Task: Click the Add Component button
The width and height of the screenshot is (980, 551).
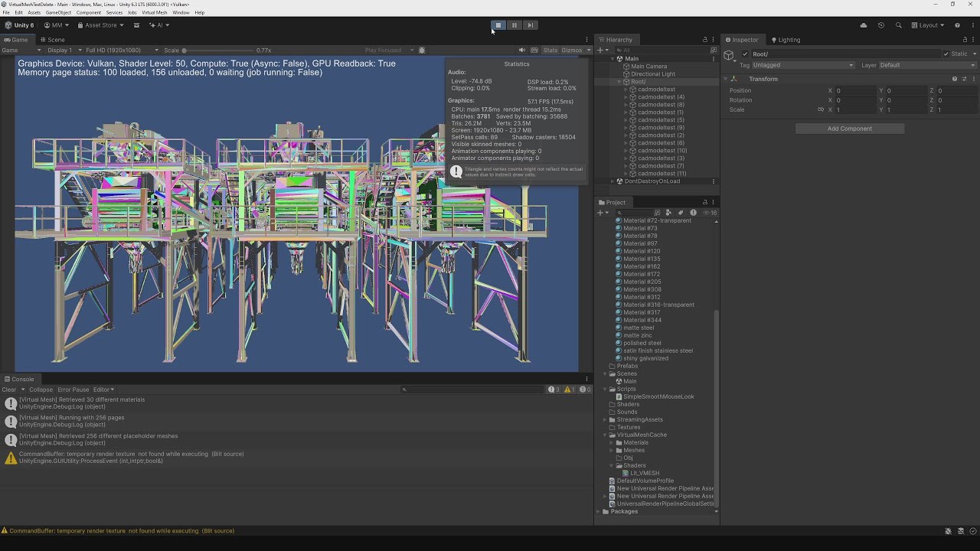Action: pos(849,129)
